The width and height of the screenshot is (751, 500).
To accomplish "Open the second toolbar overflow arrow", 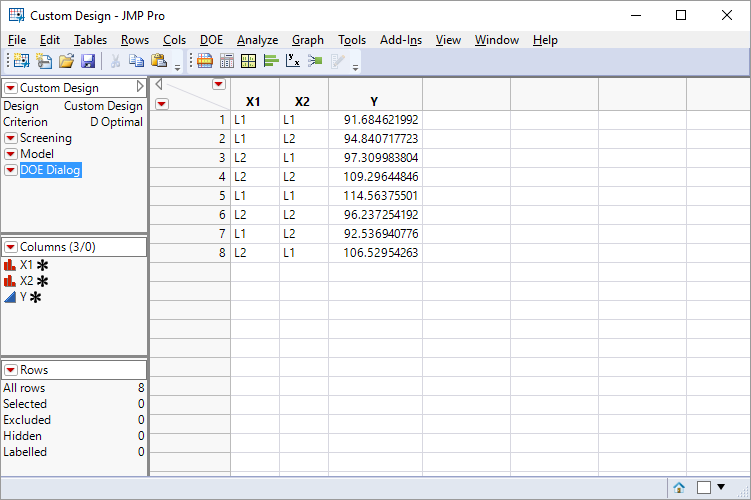I will click(x=355, y=68).
